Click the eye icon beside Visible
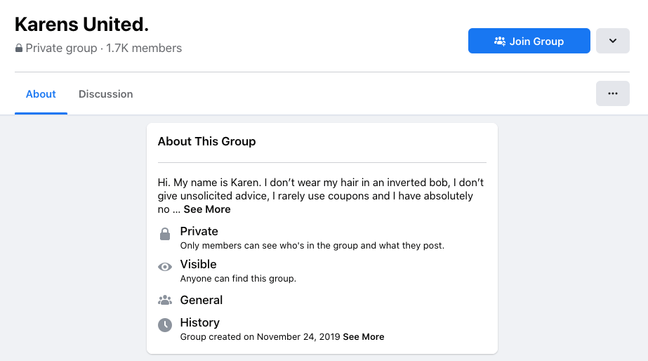 click(165, 267)
